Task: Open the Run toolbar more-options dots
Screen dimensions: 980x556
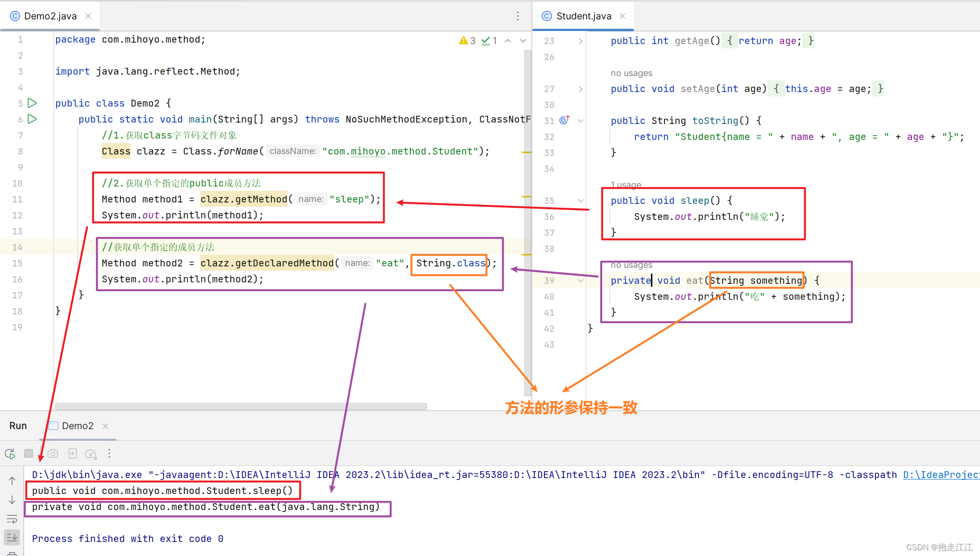Action: coord(109,453)
